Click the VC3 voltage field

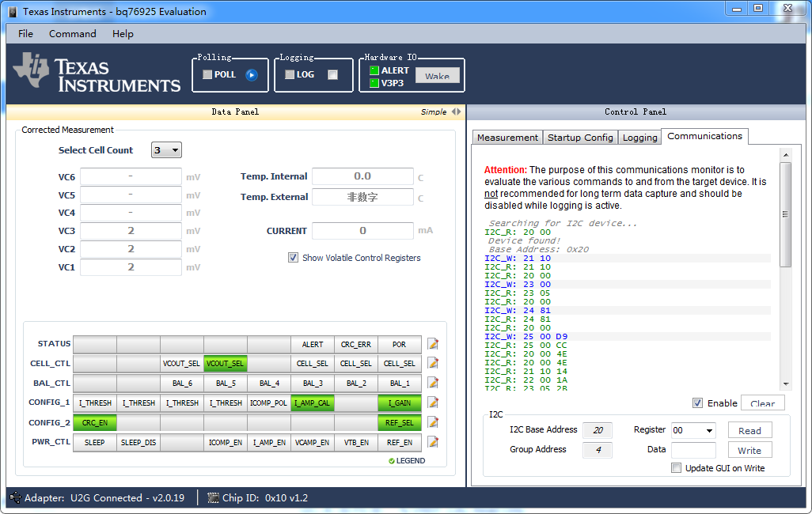[131, 231]
